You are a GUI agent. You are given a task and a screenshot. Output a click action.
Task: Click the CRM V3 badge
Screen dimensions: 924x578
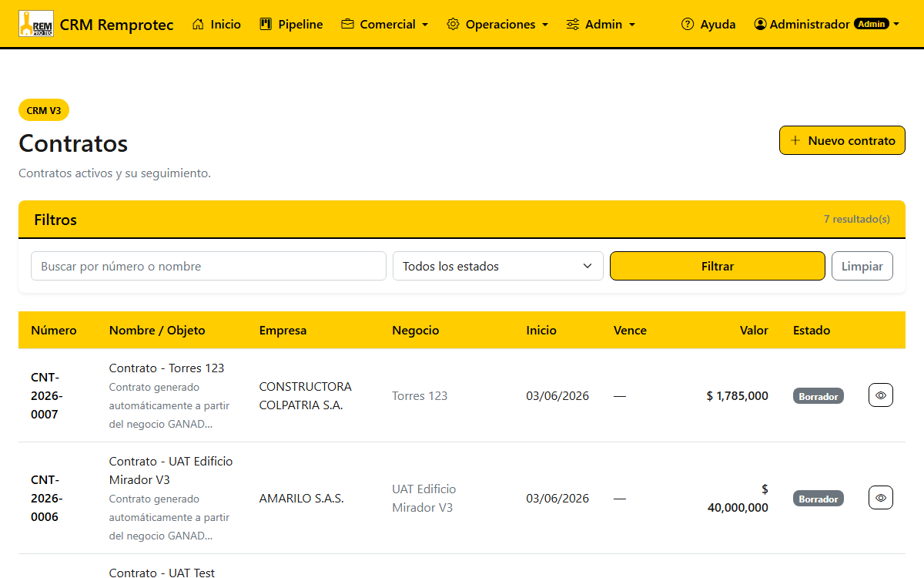click(44, 110)
